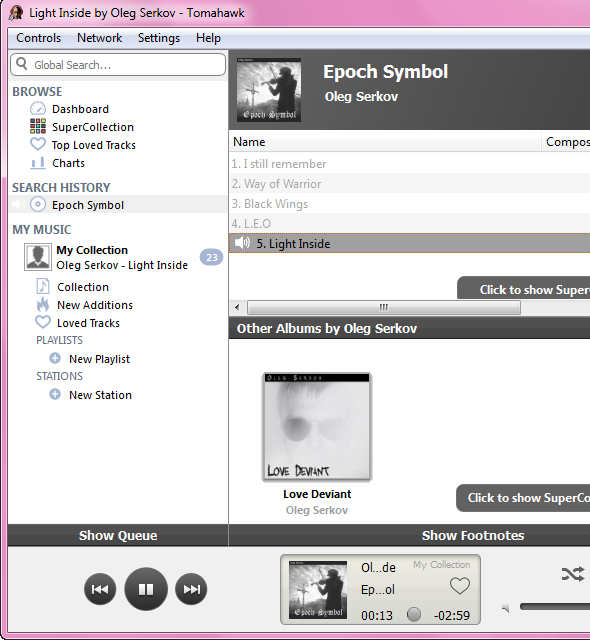The image size is (590, 640).
Task: Open the Help menu
Action: 208,38
